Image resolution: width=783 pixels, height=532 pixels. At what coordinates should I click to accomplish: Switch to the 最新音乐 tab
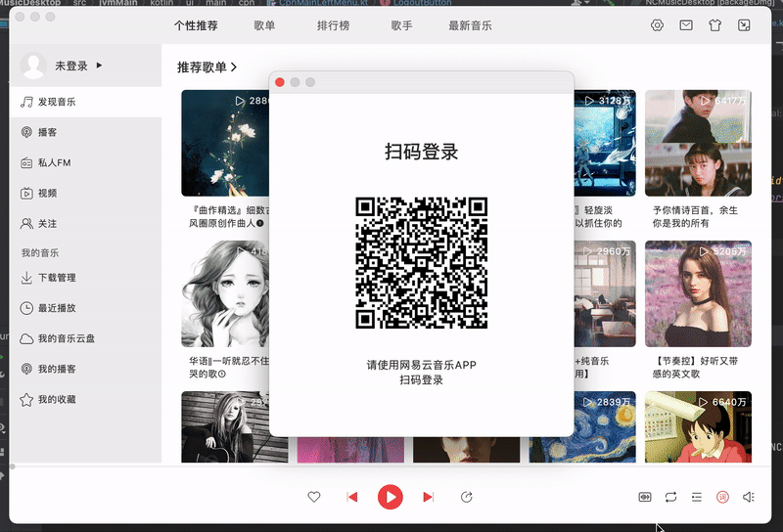point(470,25)
